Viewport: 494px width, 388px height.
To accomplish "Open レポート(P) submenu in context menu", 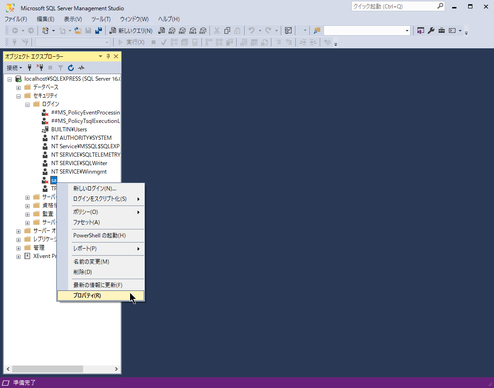I will tap(101, 249).
